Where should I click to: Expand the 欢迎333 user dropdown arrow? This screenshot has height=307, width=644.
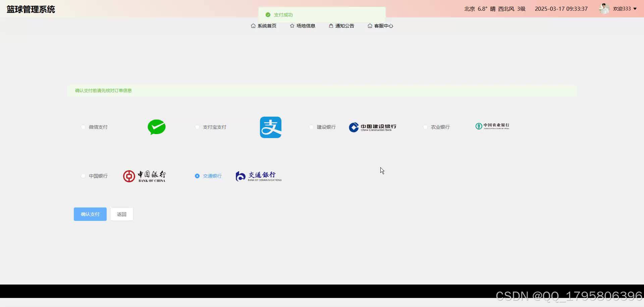click(635, 9)
